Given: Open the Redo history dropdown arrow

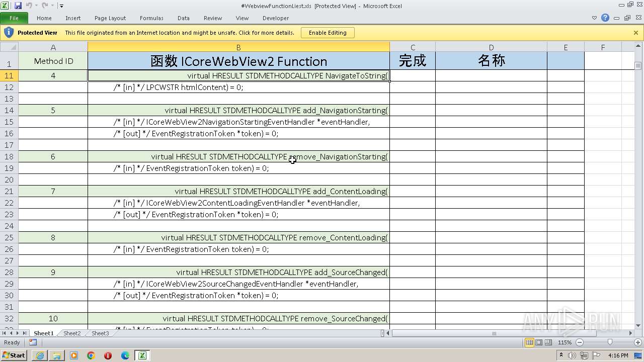Looking at the screenshot, I should point(52,6).
